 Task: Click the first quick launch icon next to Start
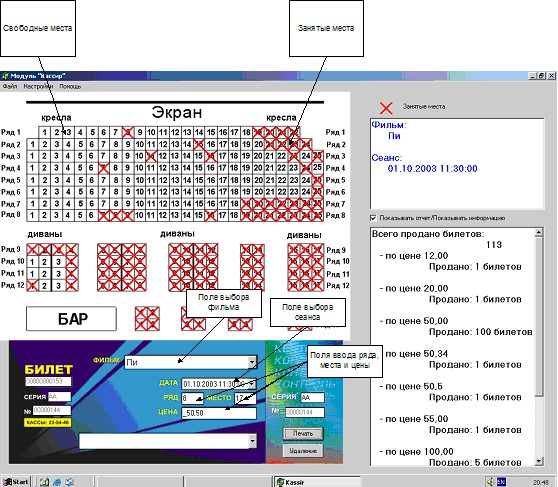click(x=44, y=482)
